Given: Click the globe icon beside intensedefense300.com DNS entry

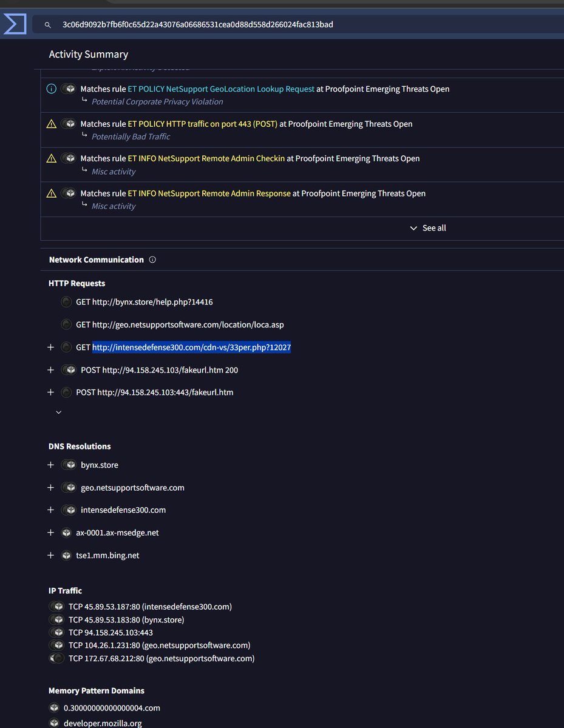Looking at the screenshot, I should point(69,510).
